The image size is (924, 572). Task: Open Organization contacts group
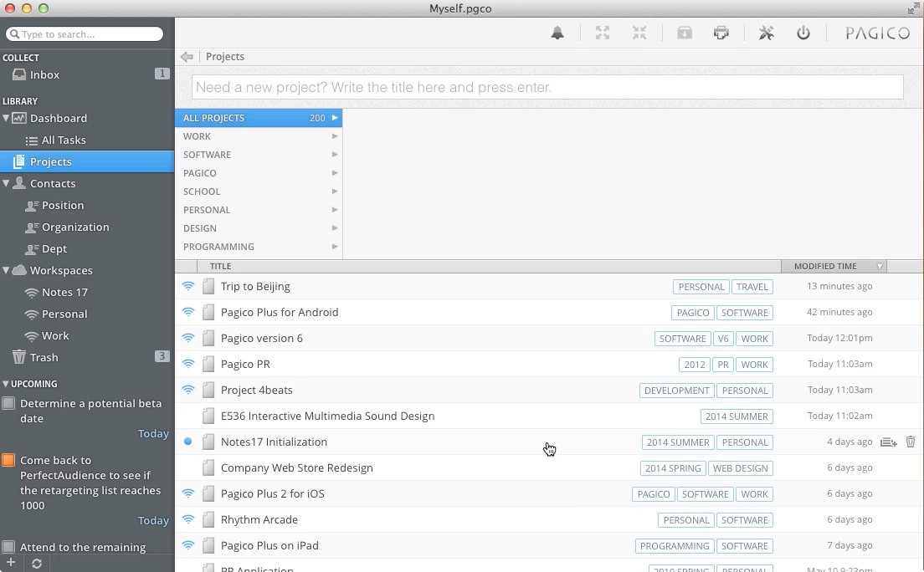tap(87, 227)
